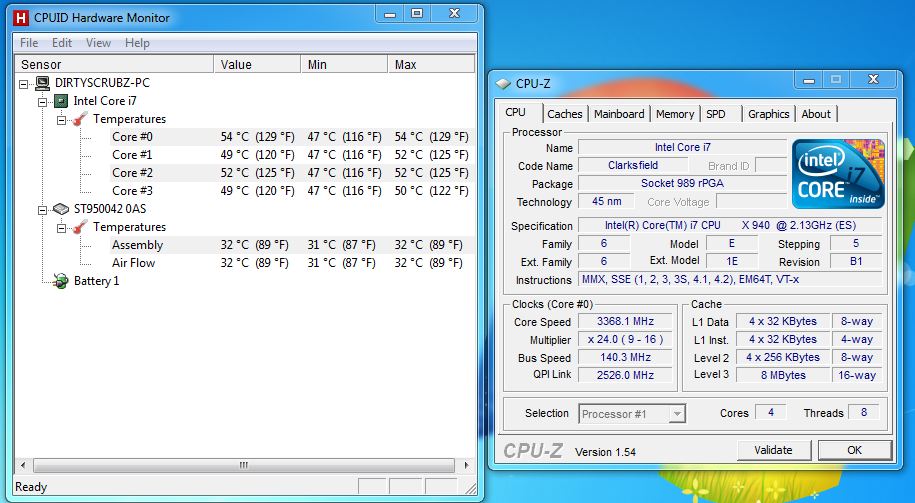
Task: Click the horizontal scrollbar right arrow
Action: coord(466,465)
